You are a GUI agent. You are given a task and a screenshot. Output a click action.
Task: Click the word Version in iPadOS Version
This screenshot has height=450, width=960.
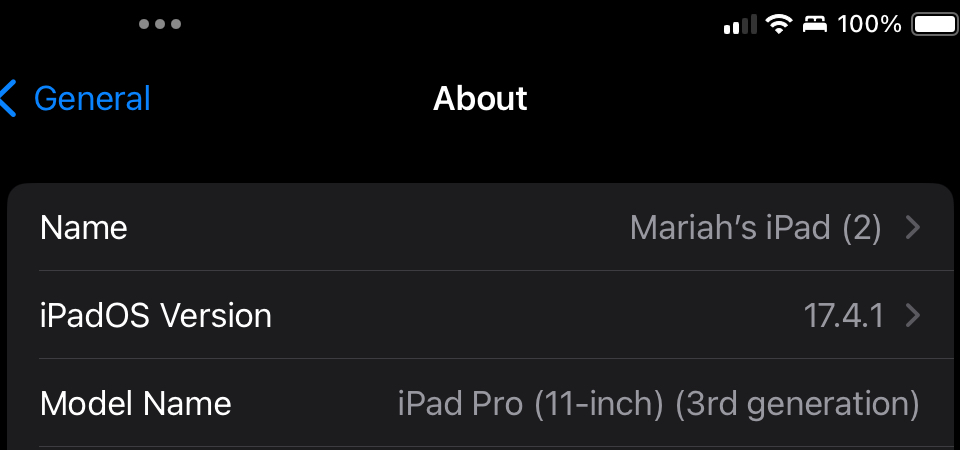[x=216, y=316]
